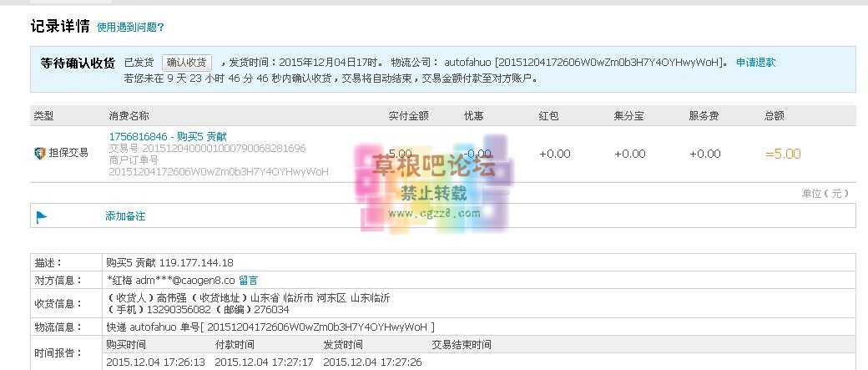Image resolution: width=868 pixels, height=370 pixels.
Task: Click the 对方信息: row label
Action: (x=58, y=281)
